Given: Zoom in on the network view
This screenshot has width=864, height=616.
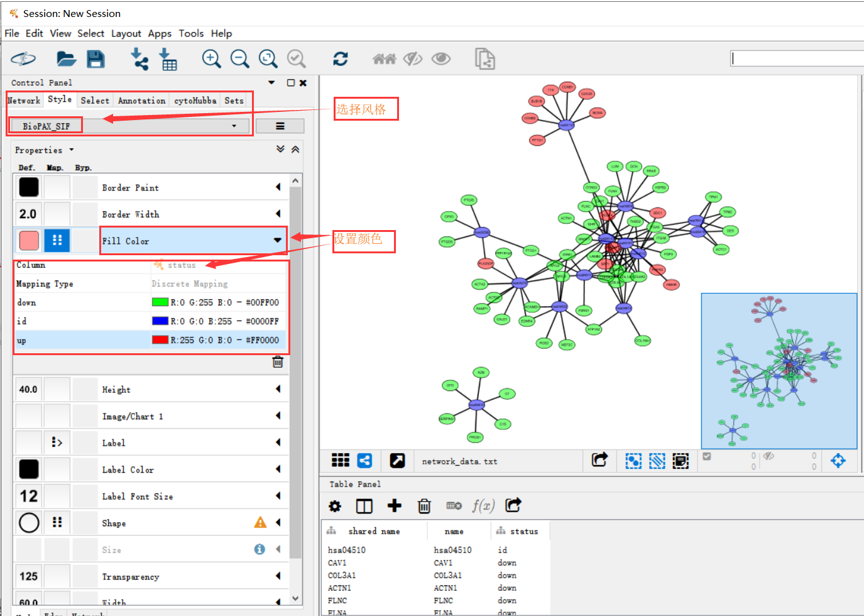Looking at the screenshot, I should [212, 59].
